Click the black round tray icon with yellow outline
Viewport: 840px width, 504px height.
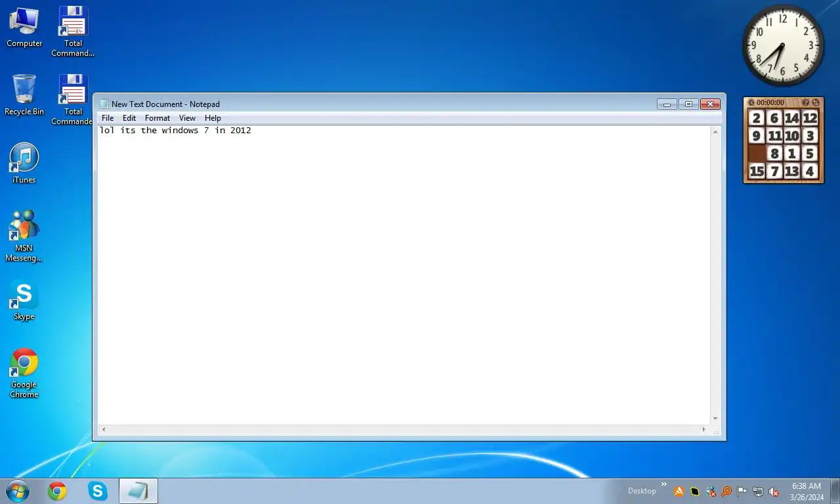(x=695, y=492)
